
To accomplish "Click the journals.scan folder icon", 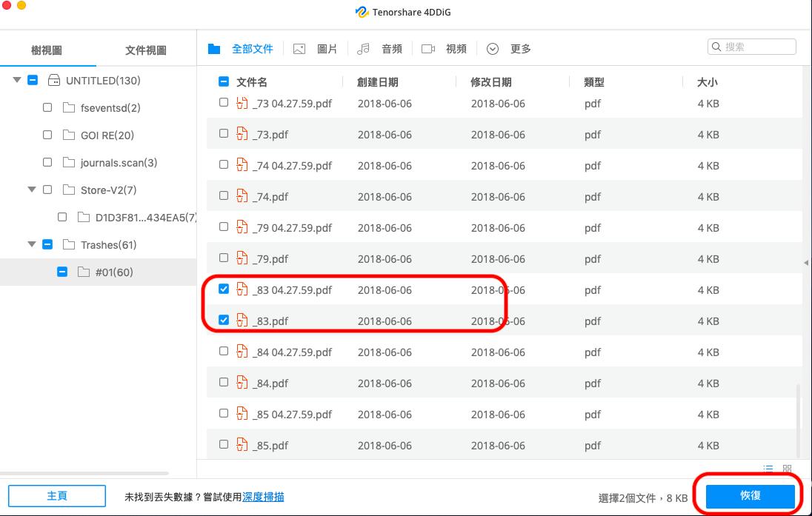I will click(69, 163).
